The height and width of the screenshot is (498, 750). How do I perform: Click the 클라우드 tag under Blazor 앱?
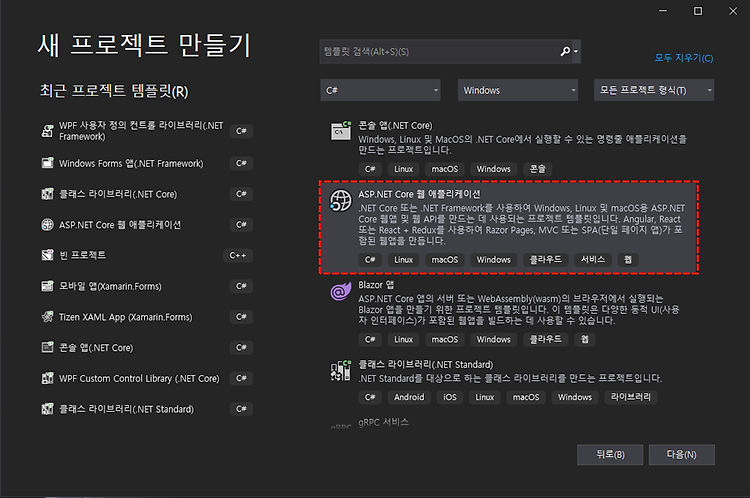point(545,339)
